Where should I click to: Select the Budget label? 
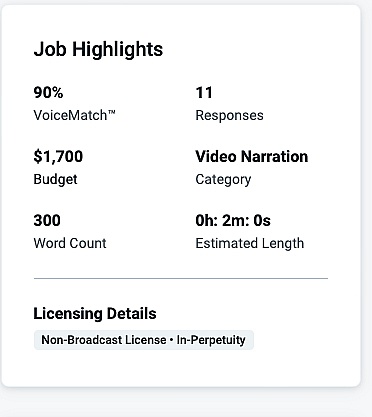55,180
